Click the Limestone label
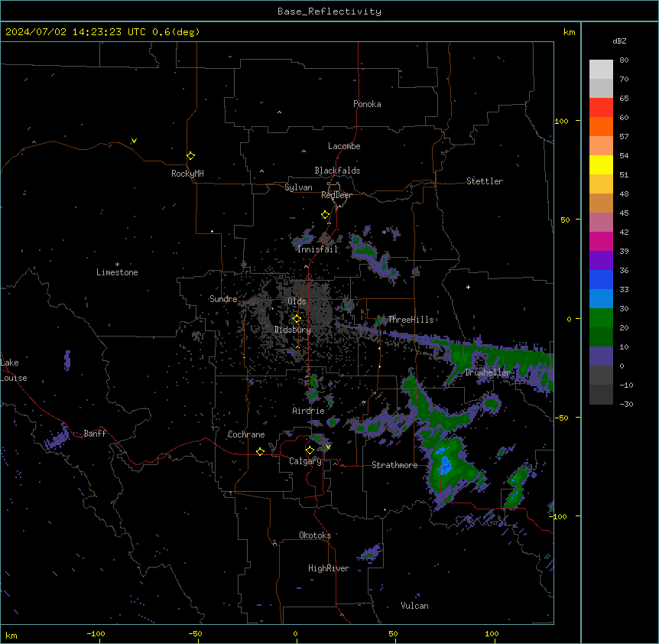 click(x=117, y=272)
